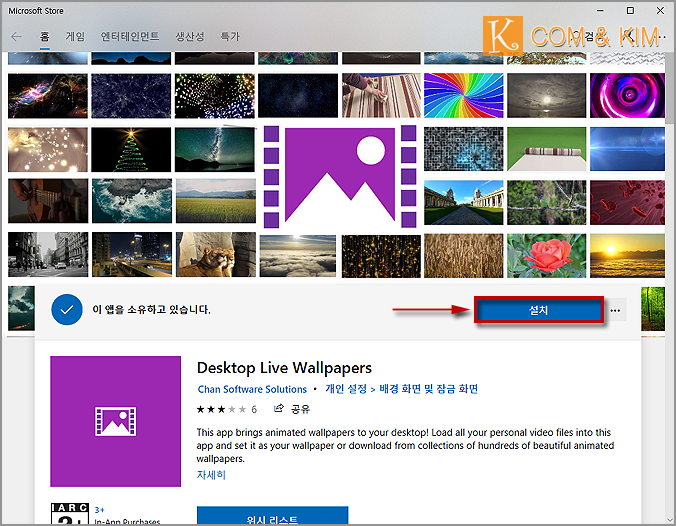
Task: Select the Milky Way night sky thumbnail
Action: click(x=215, y=150)
